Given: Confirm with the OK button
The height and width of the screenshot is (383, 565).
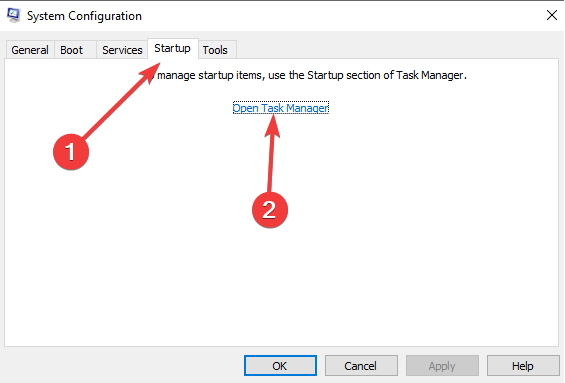Looking at the screenshot, I should point(280,366).
